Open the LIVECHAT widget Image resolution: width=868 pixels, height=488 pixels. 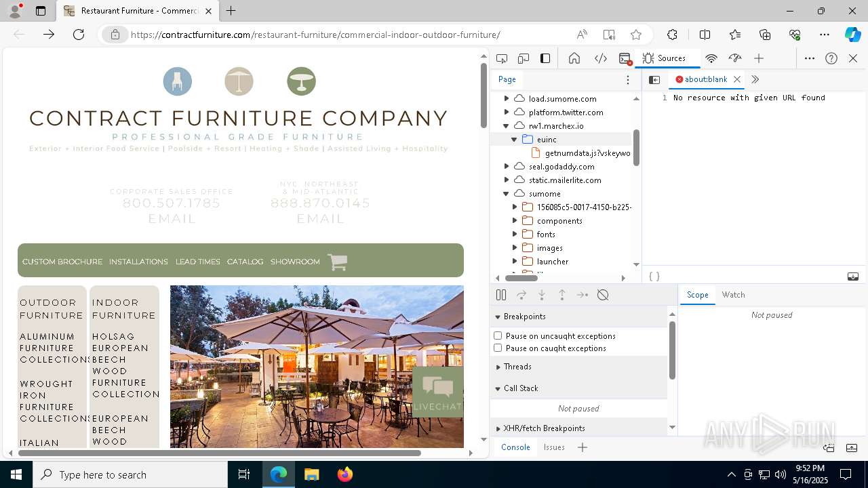click(x=437, y=392)
